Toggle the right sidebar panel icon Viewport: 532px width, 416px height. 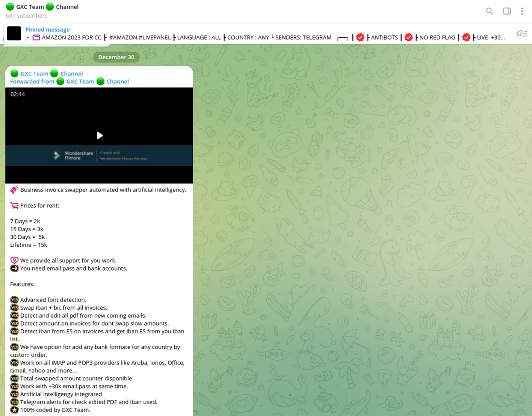click(507, 11)
